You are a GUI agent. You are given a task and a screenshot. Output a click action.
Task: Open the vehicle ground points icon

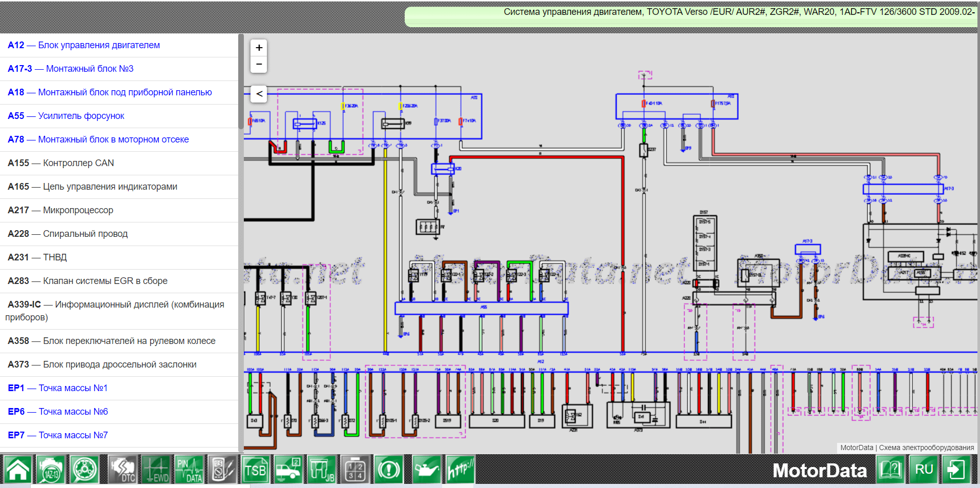(288, 470)
